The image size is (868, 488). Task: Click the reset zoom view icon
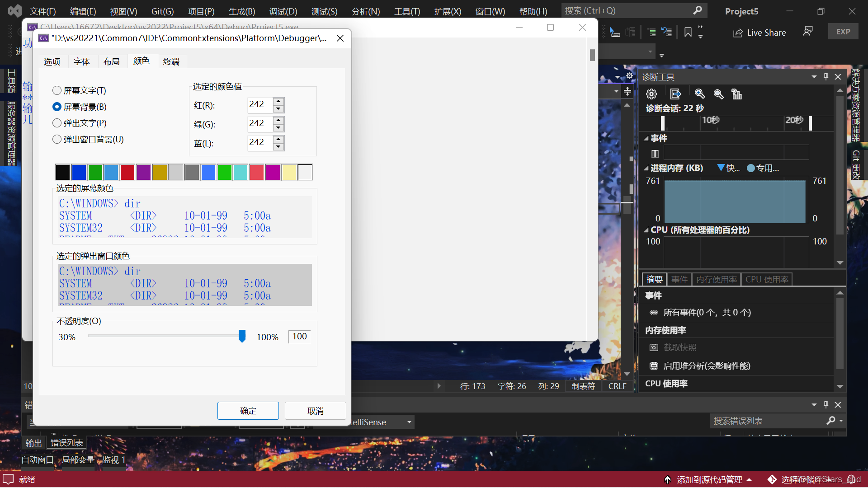point(737,94)
